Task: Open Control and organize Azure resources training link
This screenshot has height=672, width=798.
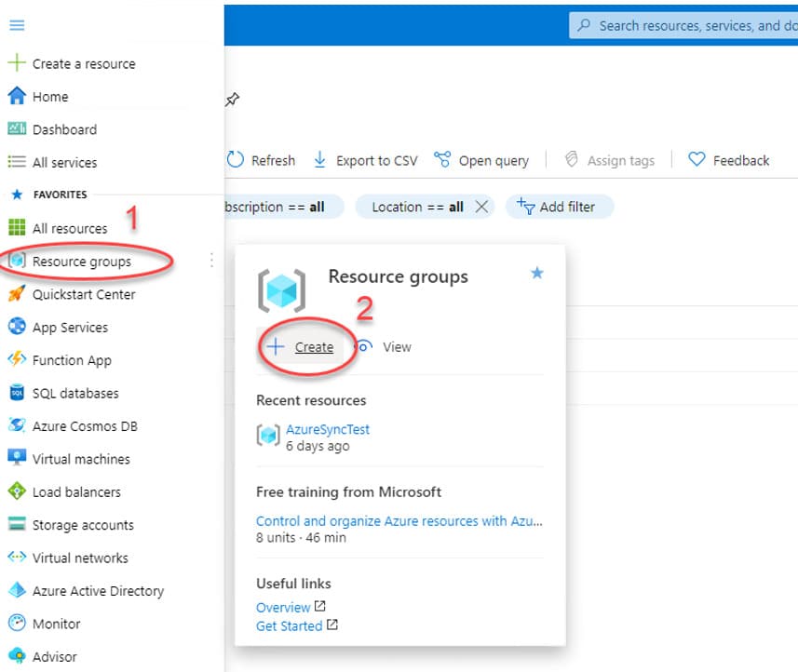Action: 399,521
